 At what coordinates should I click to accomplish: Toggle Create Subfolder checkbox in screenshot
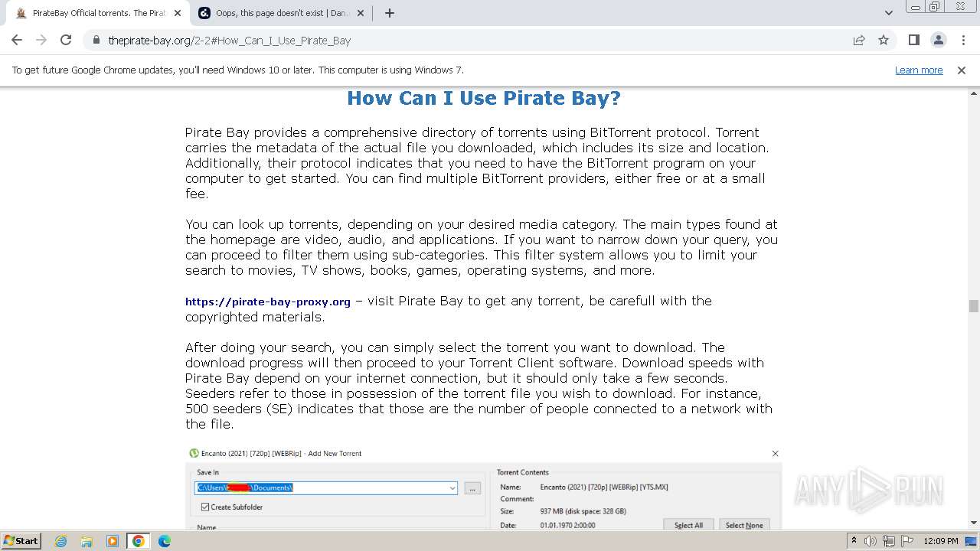(x=205, y=507)
